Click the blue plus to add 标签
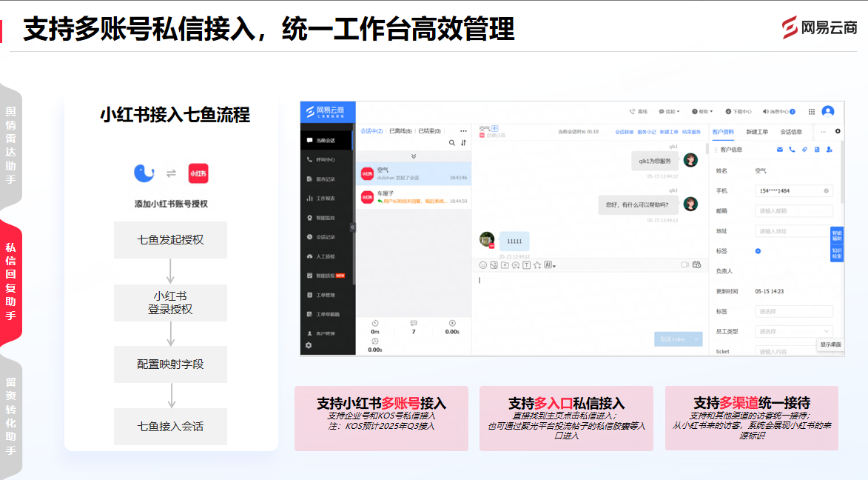Image resolution: width=868 pixels, height=480 pixels. tap(758, 251)
